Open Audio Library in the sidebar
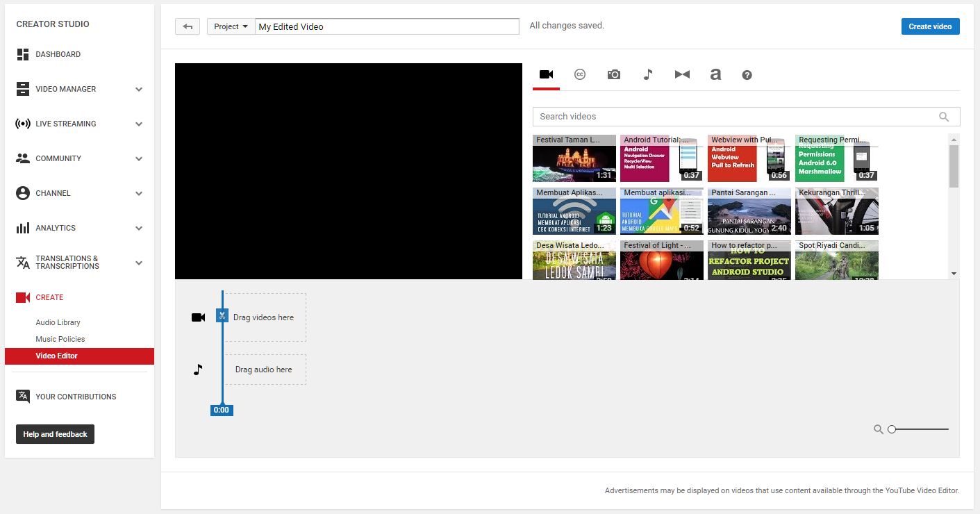The width and height of the screenshot is (980, 514). 58,322
